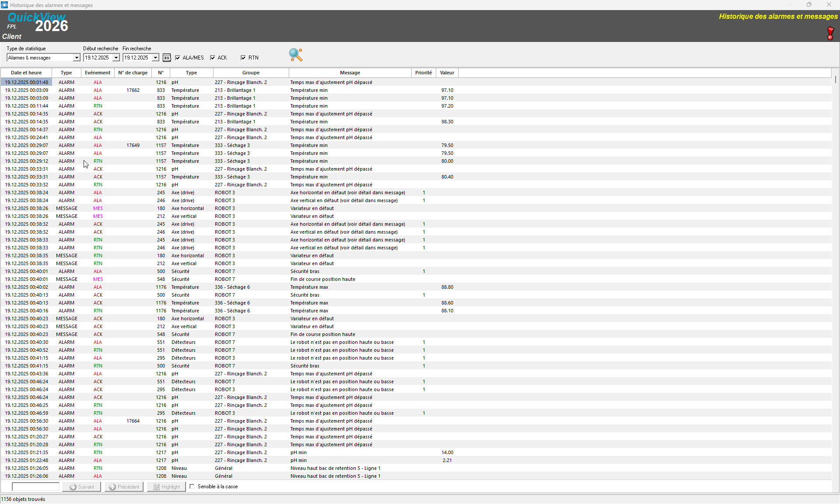840x504 pixels.
Task: Open the Type de statistique dropdown
Action: point(77,58)
